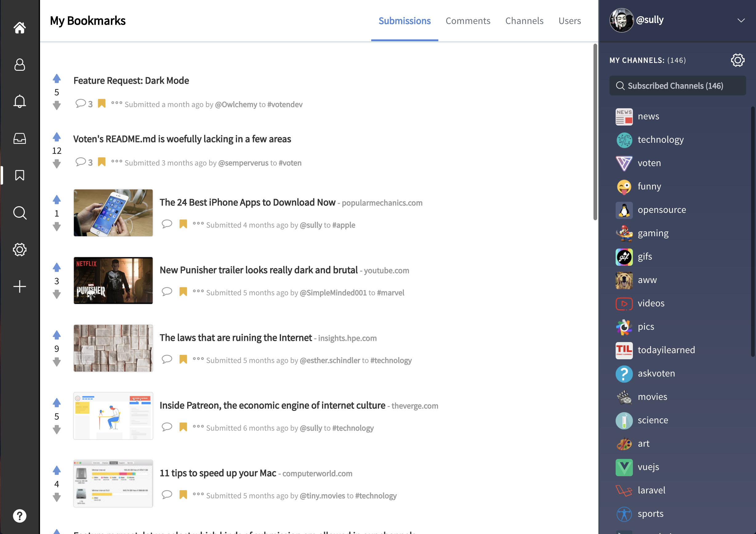Upvote the README.md submission
756x534 pixels.
57,137
